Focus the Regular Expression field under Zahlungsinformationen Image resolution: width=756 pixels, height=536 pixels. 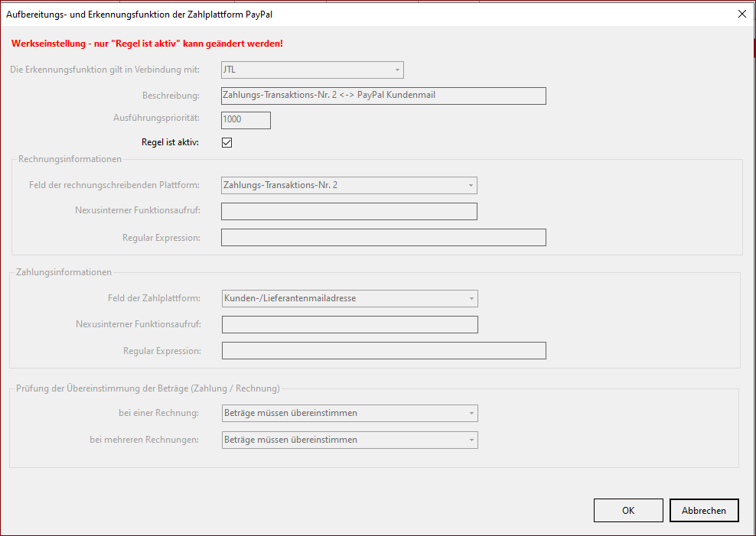383,351
